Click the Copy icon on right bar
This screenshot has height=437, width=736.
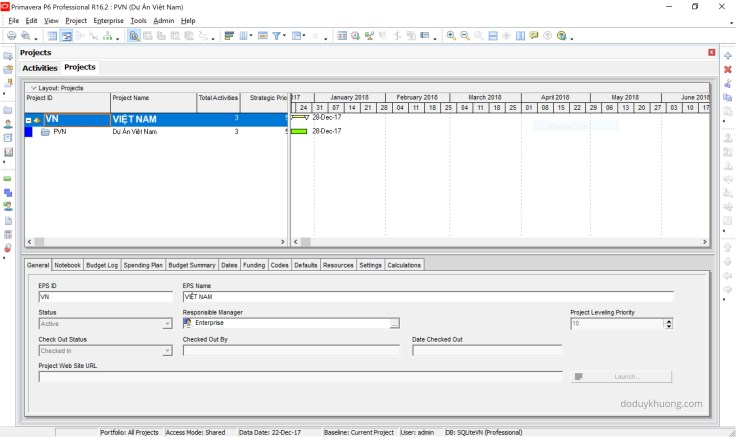coord(728,97)
